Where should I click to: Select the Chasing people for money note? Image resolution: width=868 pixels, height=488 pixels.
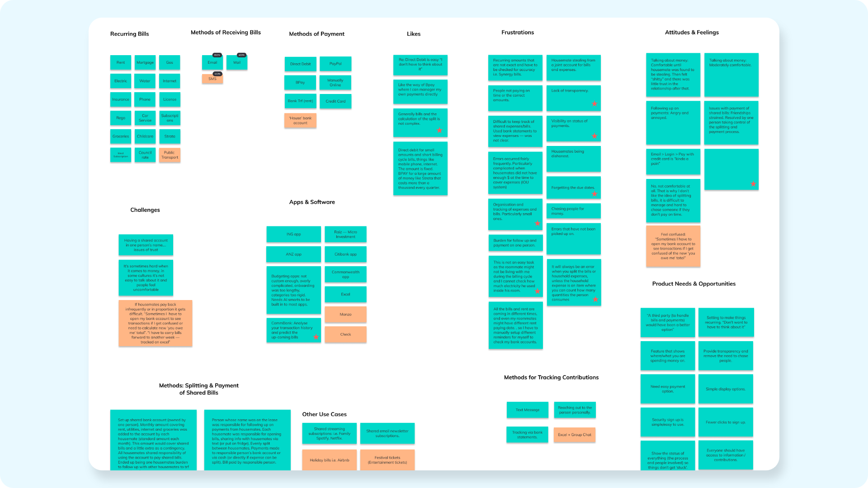click(573, 211)
